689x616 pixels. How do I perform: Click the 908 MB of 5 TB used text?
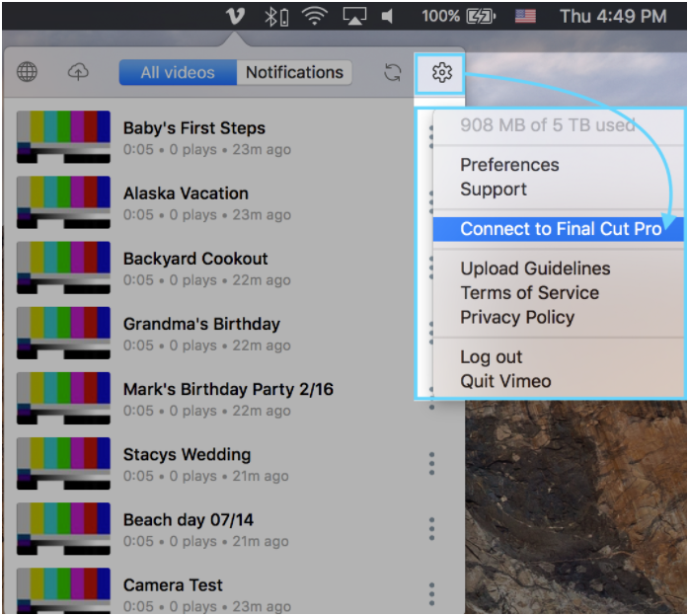point(548,125)
